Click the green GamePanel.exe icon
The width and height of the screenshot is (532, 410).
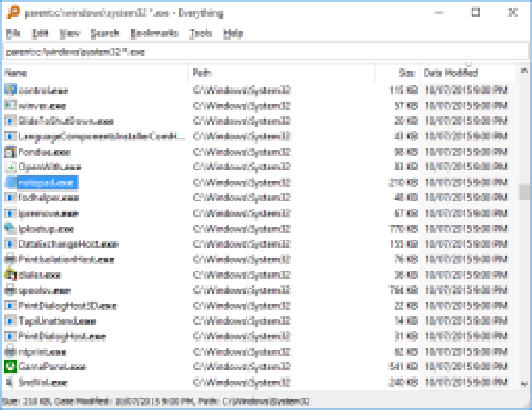[11, 367]
